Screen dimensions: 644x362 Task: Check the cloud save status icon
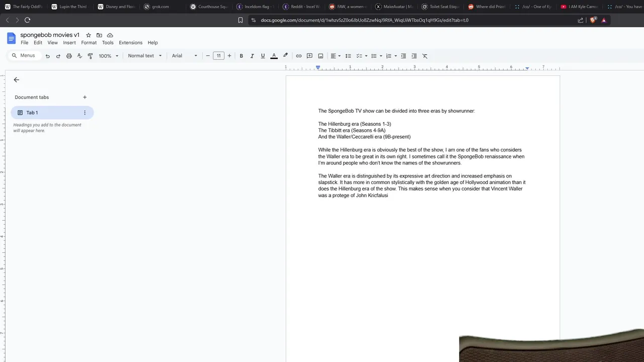pyautogui.click(x=110, y=35)
